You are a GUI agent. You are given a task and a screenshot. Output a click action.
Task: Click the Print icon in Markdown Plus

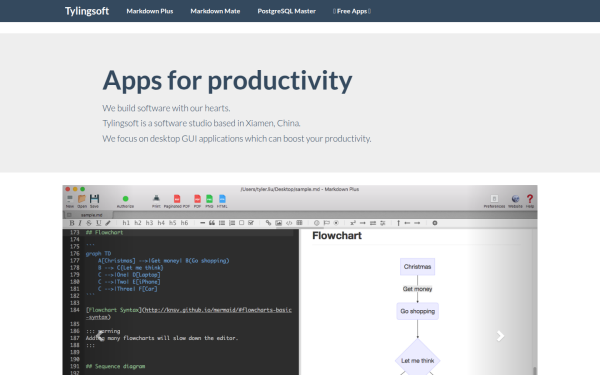click(156, 200)
